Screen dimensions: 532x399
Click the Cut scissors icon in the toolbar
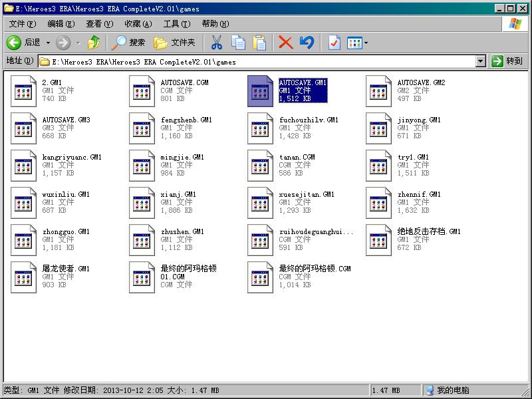coord(216,43)
